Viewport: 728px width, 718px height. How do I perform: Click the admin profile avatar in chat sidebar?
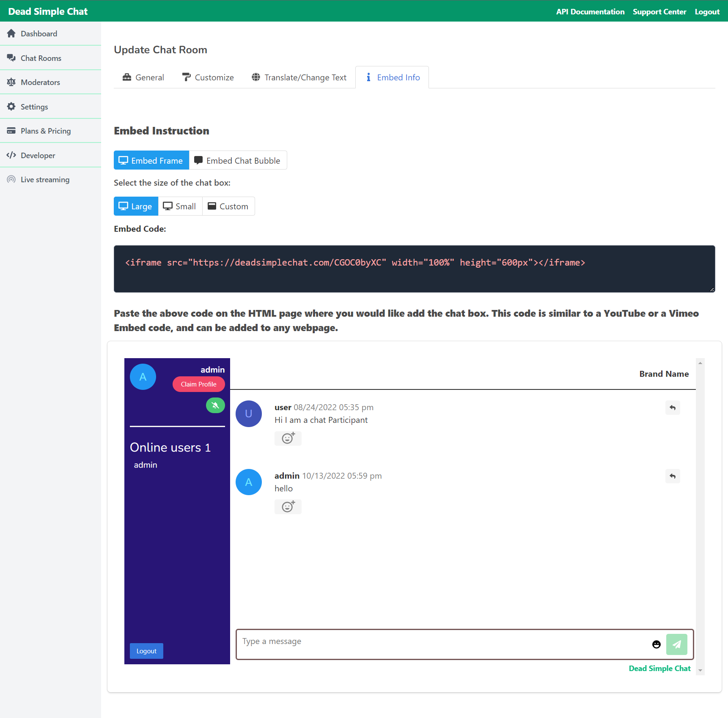143,377
